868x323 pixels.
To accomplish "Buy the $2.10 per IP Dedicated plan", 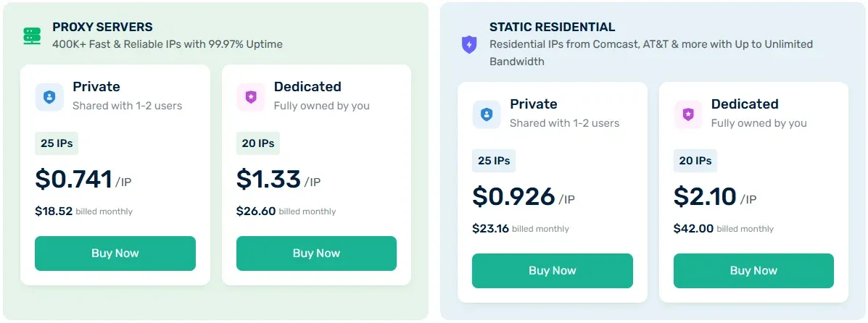I will [753, 270].
